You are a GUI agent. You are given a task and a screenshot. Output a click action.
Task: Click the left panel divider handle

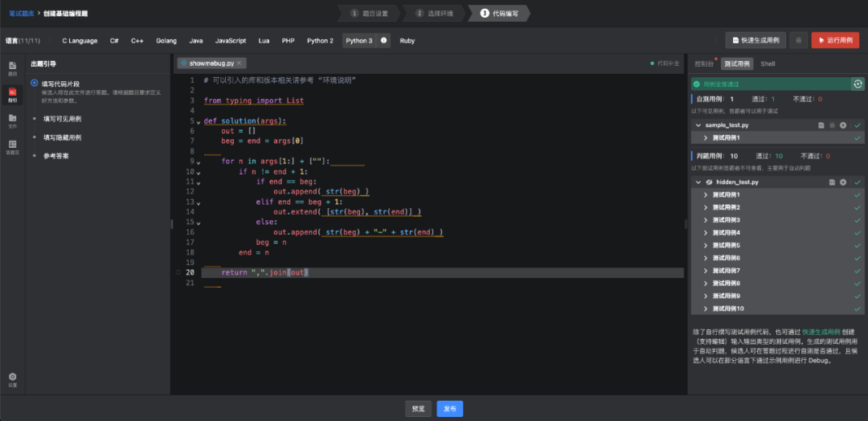[172, 223]
